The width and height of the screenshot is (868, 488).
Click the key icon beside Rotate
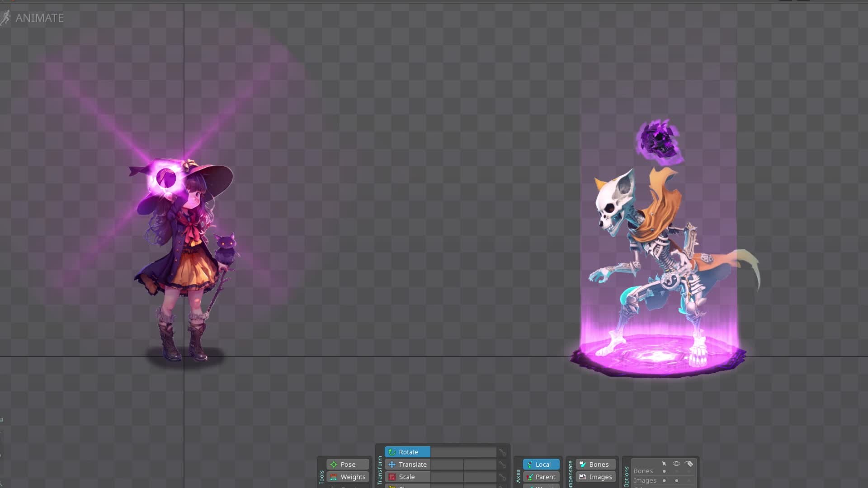(502, 452)
